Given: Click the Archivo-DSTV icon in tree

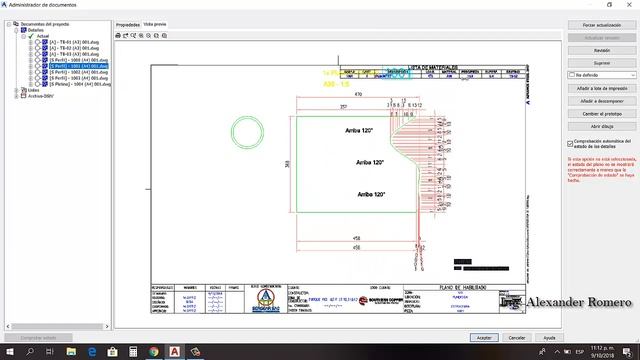Looking at the screenshot, I should 24,96.
